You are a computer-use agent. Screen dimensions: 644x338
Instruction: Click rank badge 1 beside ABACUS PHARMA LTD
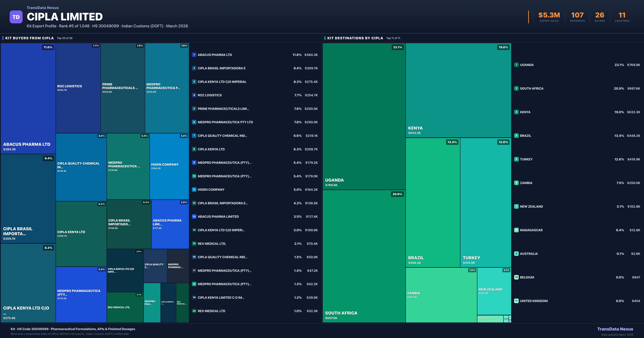194,54
